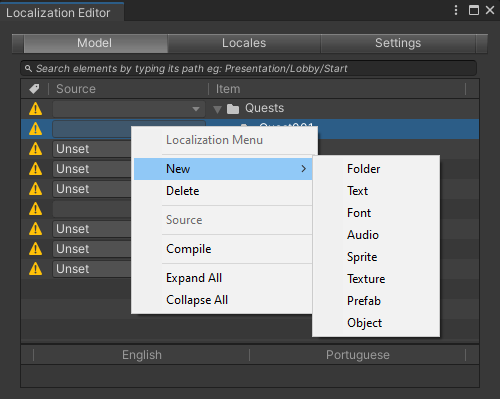Close the Localization Editor window
This screenshot has width=500, height=399.
[x=490, y=10]
